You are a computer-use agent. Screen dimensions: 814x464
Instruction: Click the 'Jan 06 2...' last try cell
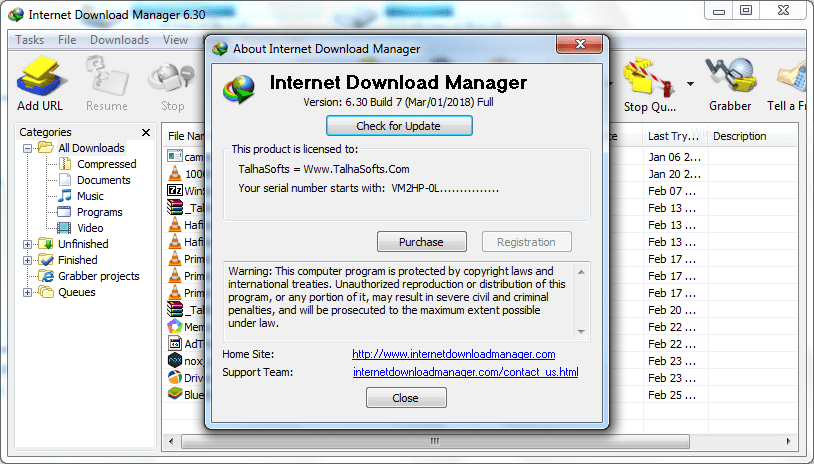coord(674,157)
